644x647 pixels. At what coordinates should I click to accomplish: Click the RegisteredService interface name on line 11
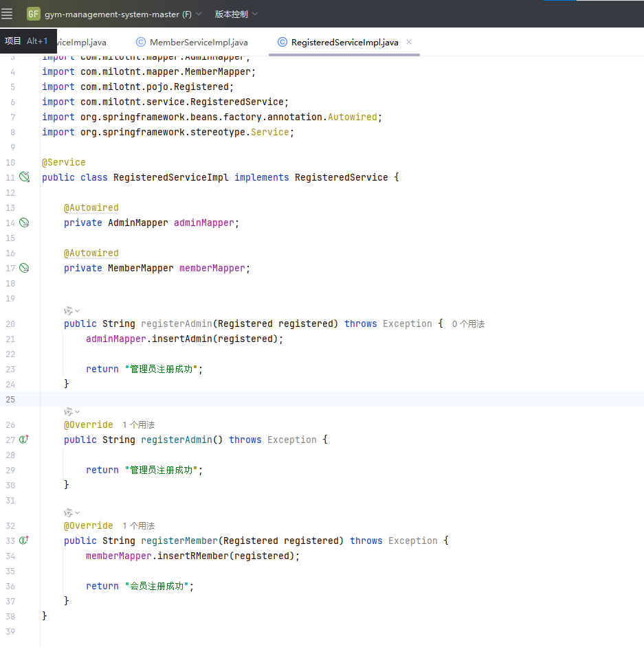pos(342,177)
